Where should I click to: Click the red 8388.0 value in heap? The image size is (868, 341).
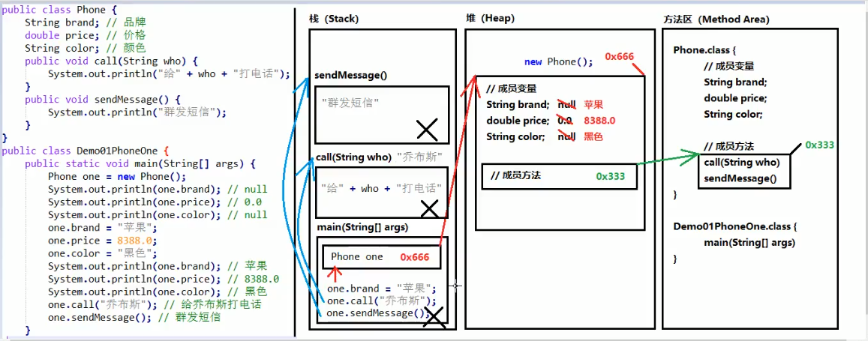click(599, 121)
